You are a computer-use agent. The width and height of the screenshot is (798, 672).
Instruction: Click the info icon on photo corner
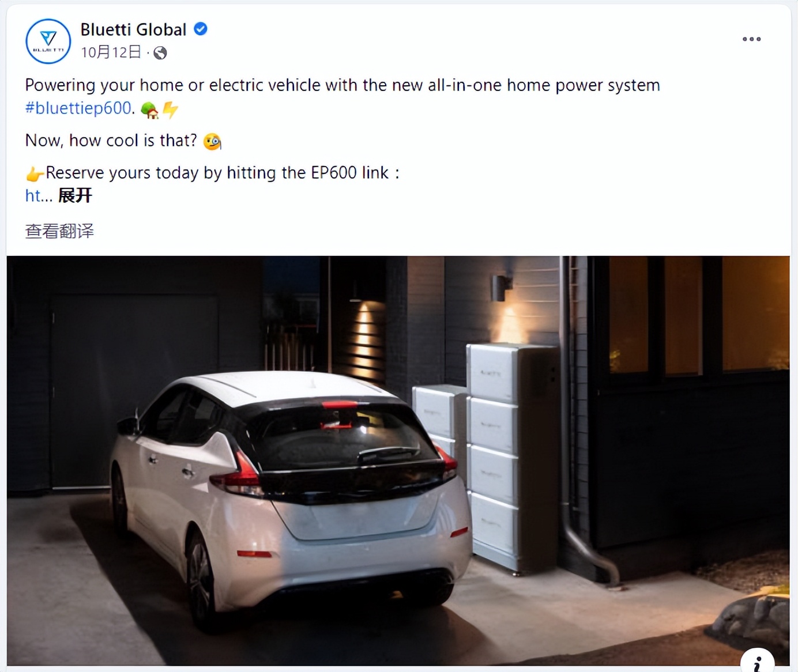click(757, 663)
